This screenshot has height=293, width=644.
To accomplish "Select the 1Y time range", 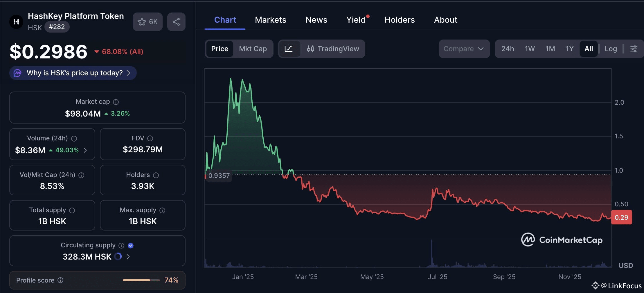I will point(570,49).
